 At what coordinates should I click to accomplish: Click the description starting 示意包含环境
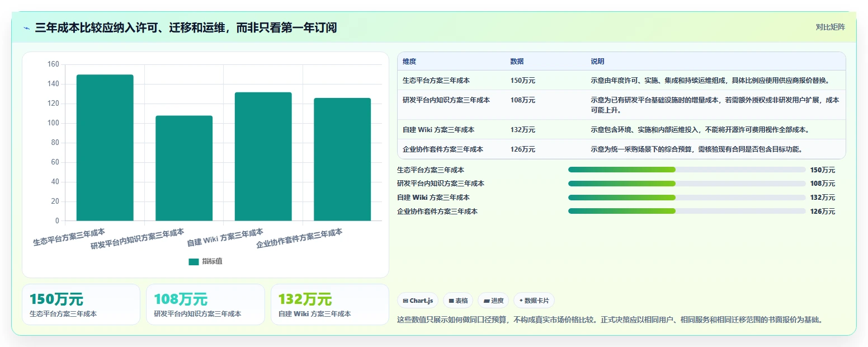click(700, 130)
